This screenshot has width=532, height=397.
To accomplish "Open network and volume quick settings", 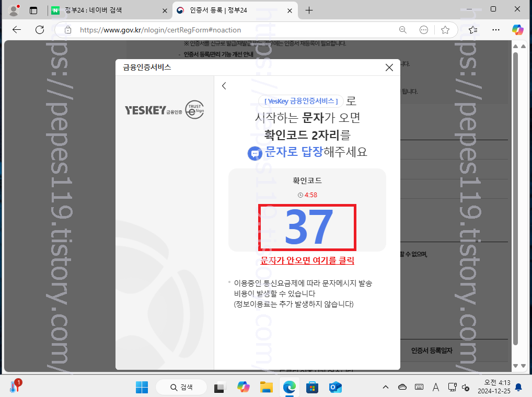I will 459,387.
